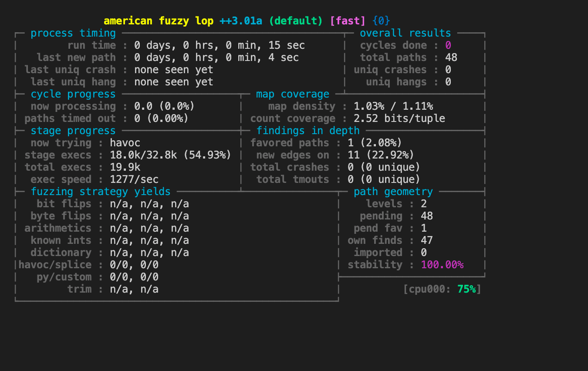The image size is (588, 371).
Task: Select the 'stage progress' section heading
Action: tap(73, 131)
